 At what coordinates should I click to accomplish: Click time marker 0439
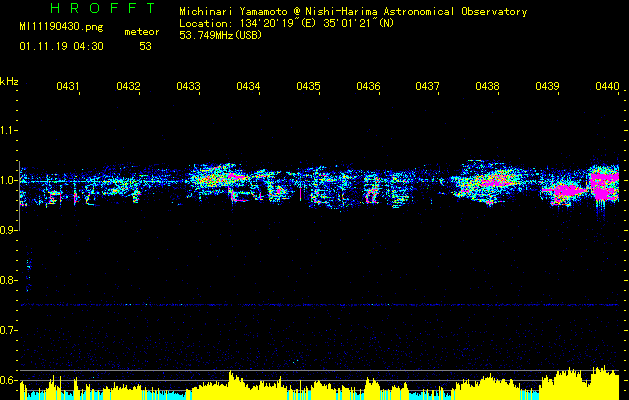coord(548,86)
